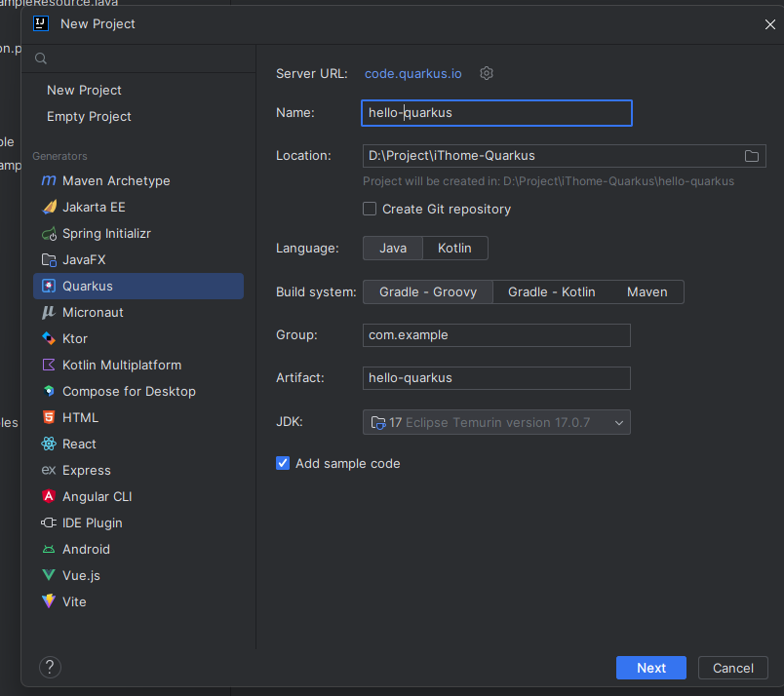This screenshot has height=696, width=784.
Task: Select the IDE Plugin label
Action: tap(93, 523)
